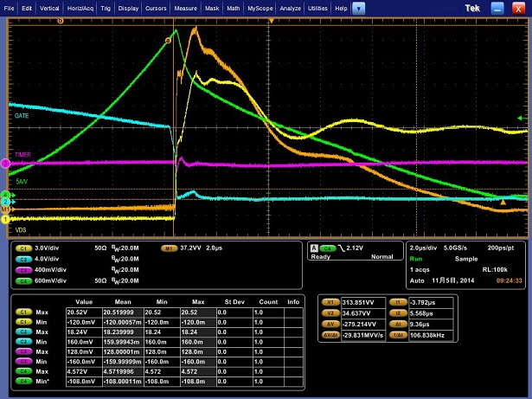Open the Analyze menu
Image resolution: width=532 pixels, height=399 pixels.
(290, 8)
